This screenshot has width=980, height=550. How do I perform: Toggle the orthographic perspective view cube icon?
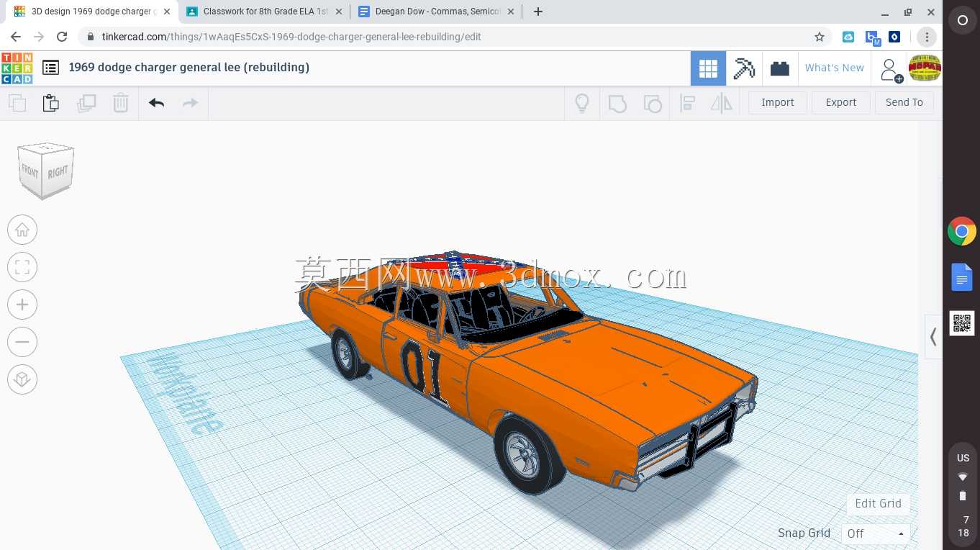click(22, 379)
